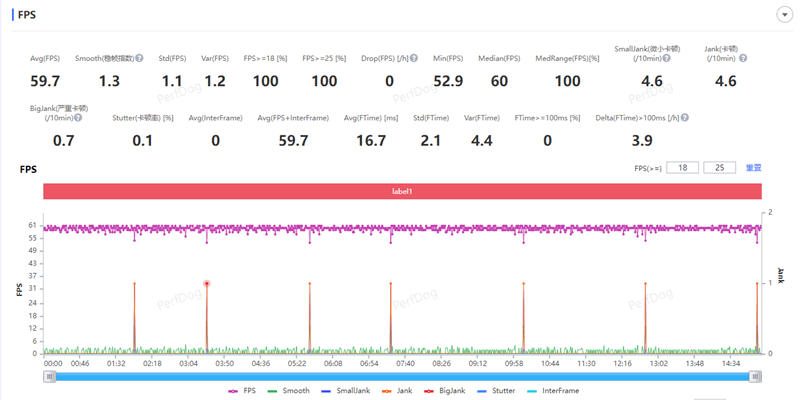Show help info for BigJank metric

pyautogui.click(x=78, y=118)
